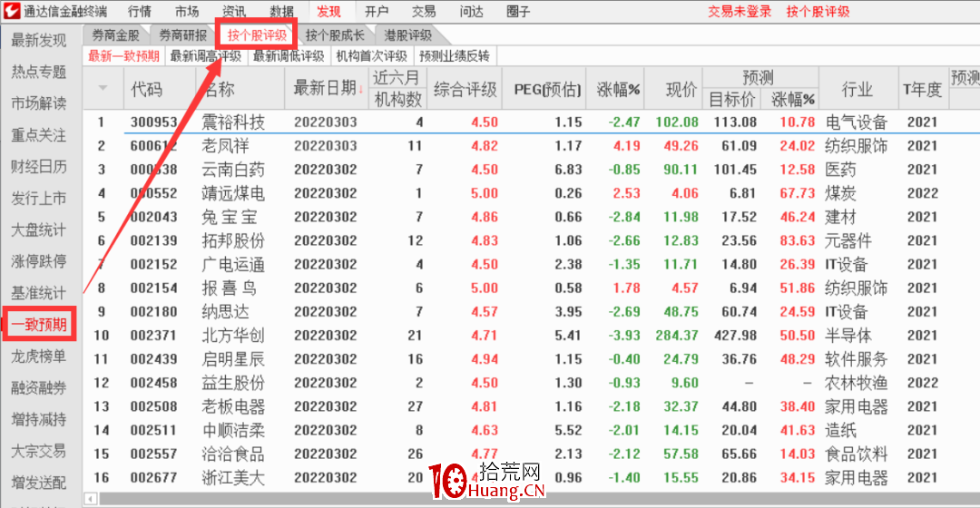Select the 启明星辰 stock row
This screenshot has height=508, width=980.
click(531, 359)
